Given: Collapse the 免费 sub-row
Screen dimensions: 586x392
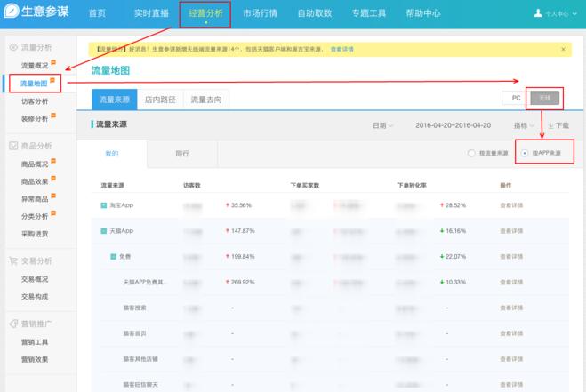Looking at the screenshot, I should (x=113, y=257).
